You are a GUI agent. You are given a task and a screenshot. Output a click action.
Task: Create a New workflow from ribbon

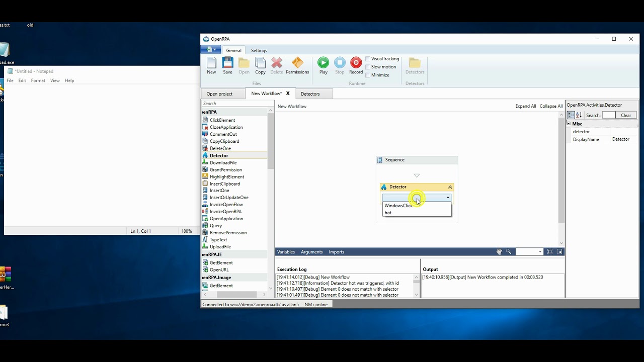(211, 66)
